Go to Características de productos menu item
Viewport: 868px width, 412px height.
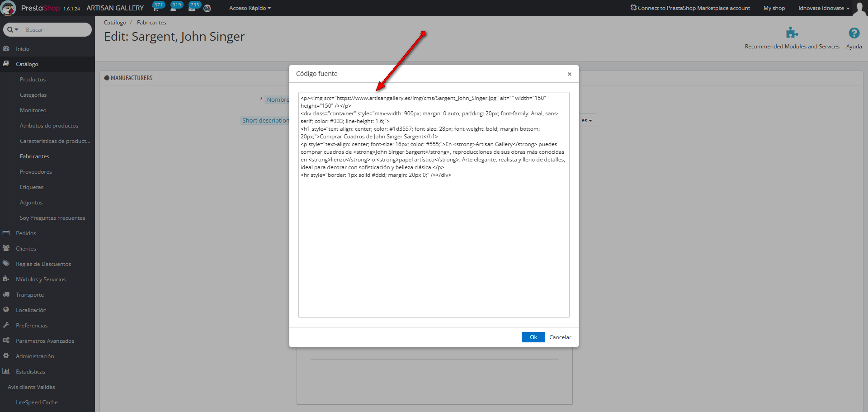(x=55, y=141)
